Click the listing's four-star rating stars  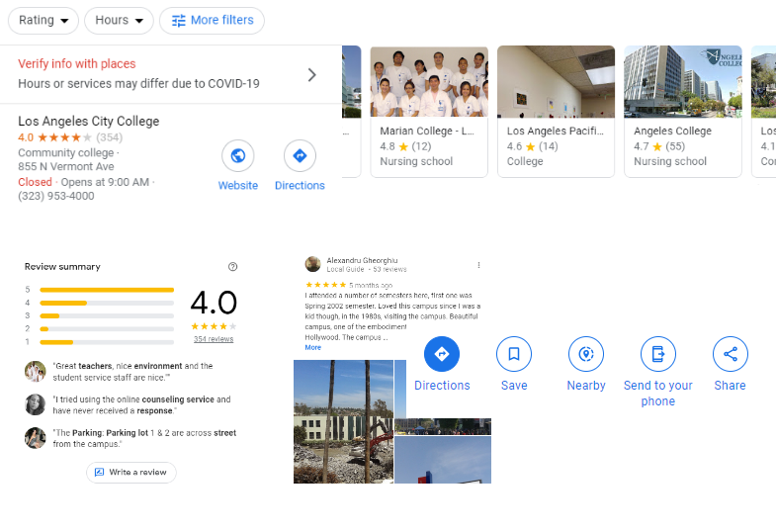pyautogui.click(x=65, y=137)
